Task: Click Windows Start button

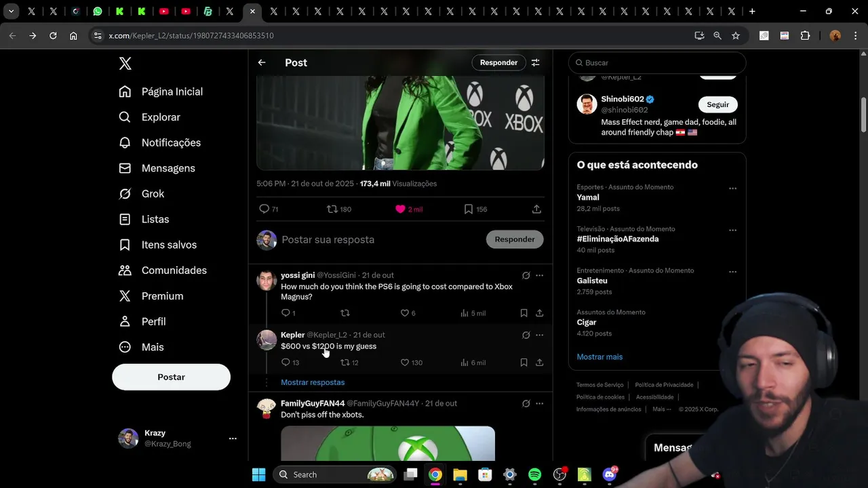Action: click(258, 474)
